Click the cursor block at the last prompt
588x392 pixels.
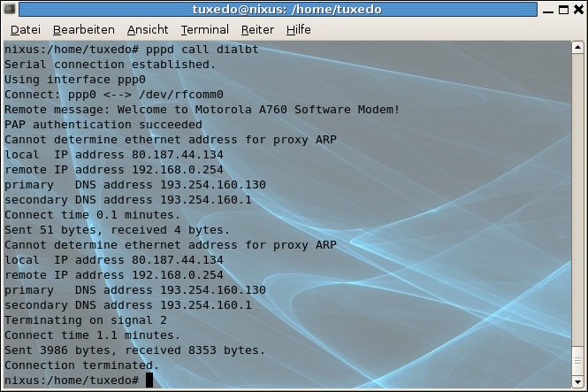coord(149,380)
